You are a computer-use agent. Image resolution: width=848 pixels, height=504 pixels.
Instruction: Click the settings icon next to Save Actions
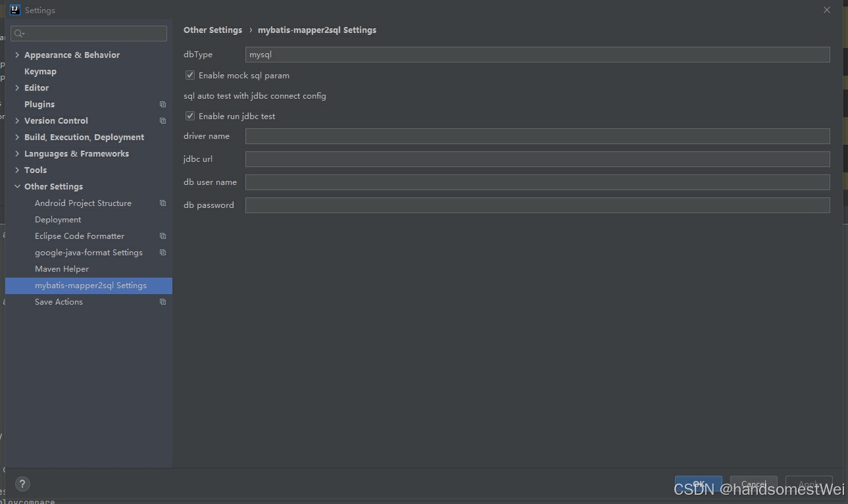pyautogui.click(x=162, y=301)
